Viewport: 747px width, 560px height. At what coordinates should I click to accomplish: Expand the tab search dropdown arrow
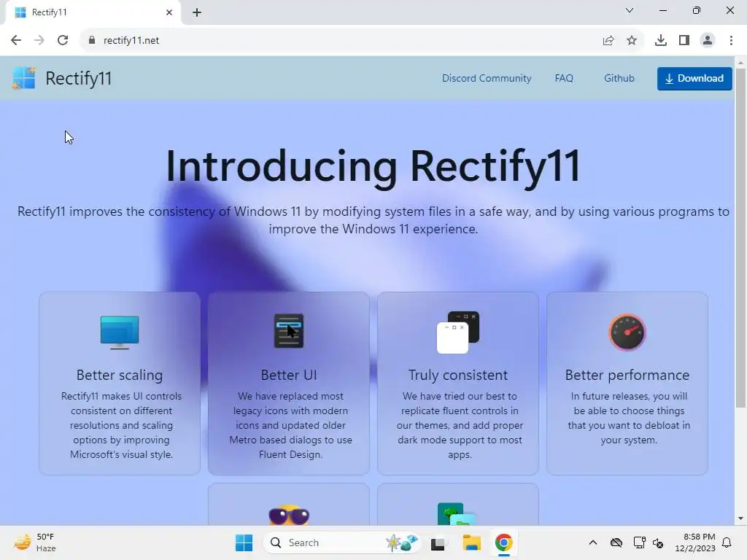[630, 10]
